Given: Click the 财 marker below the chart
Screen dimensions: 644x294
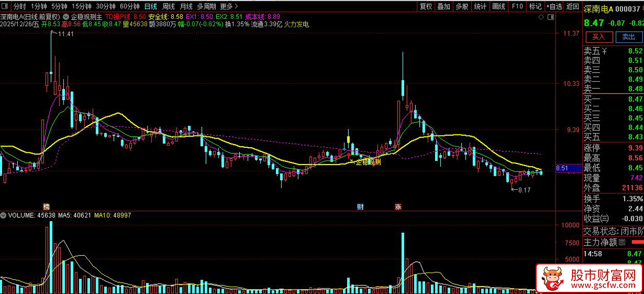Looking at the screenshot, I should (x=361, y=206).
